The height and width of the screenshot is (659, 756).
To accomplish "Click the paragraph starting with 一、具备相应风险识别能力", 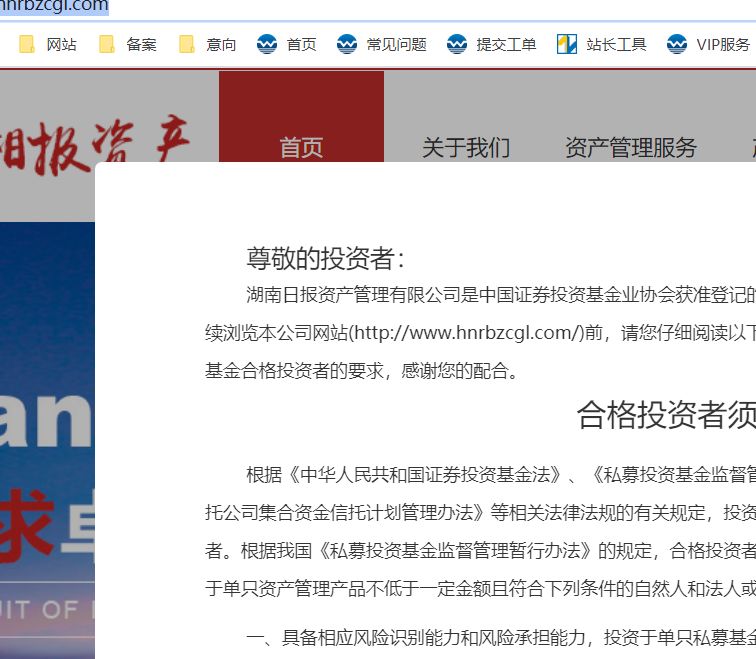I will pos(500,637).
